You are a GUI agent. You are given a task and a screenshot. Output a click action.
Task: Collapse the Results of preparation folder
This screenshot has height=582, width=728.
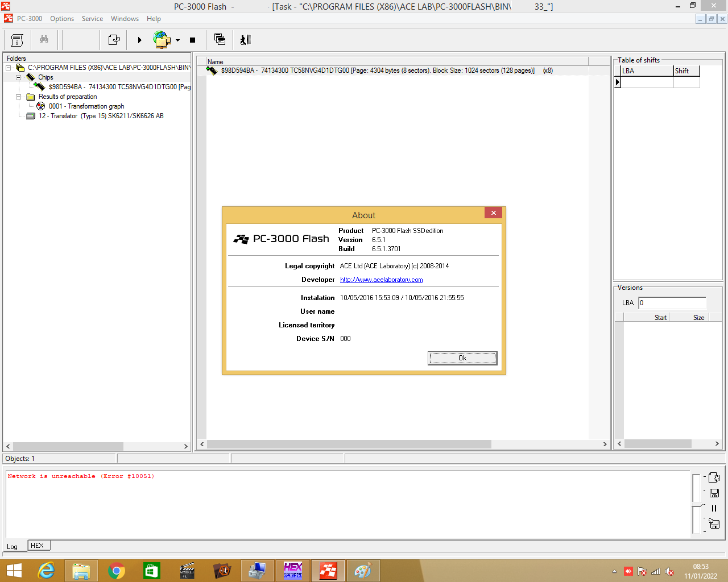pyautogui.click(x=19, y=97)
